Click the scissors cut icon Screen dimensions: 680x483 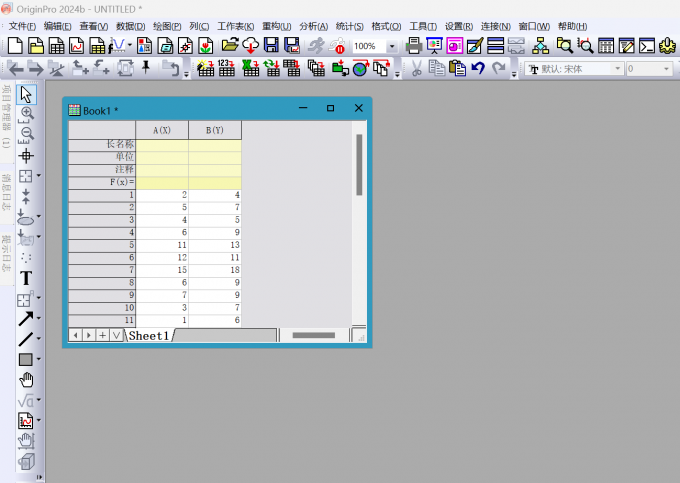417,68
